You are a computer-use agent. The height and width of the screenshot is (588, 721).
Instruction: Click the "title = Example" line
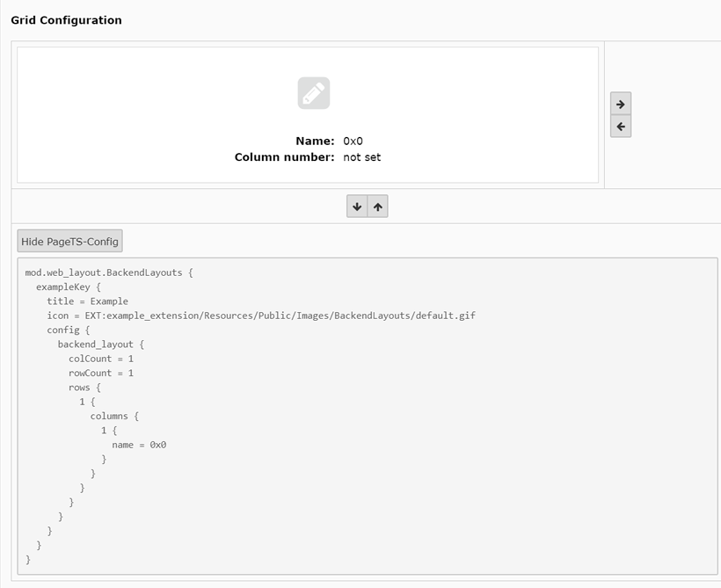(87, 301)
